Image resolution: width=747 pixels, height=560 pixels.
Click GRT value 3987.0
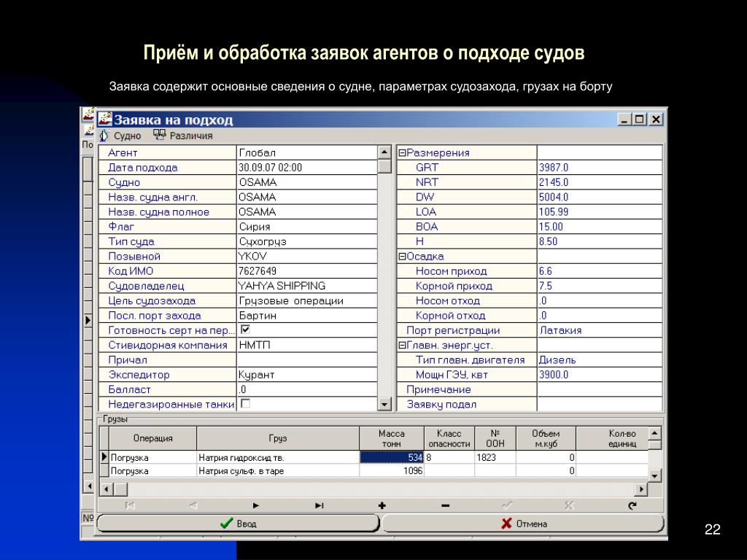[x=600, y=168]
